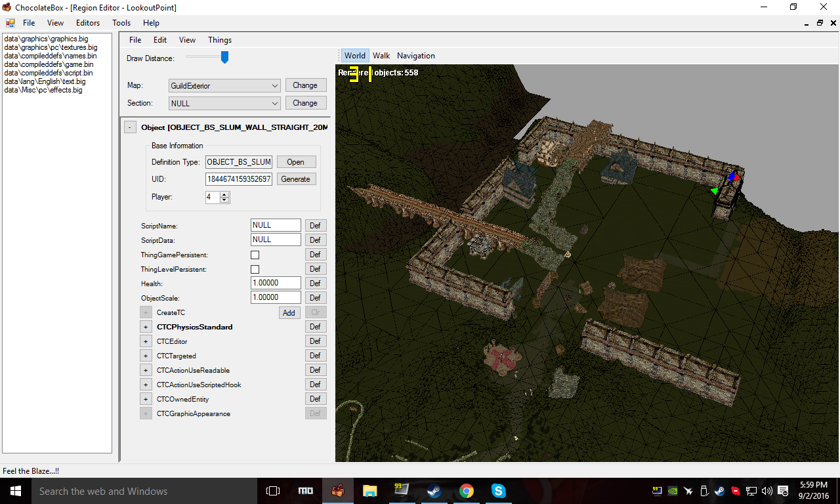The height and width of the screenshot is (504, 840).
Task: Launch Steam from the taskbar
Action: tap(434, 491)
